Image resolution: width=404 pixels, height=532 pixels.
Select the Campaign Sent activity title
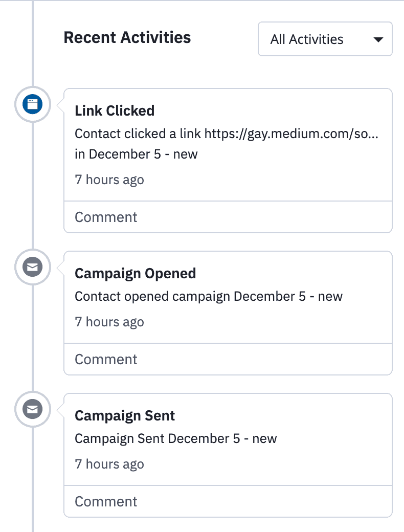125,415
